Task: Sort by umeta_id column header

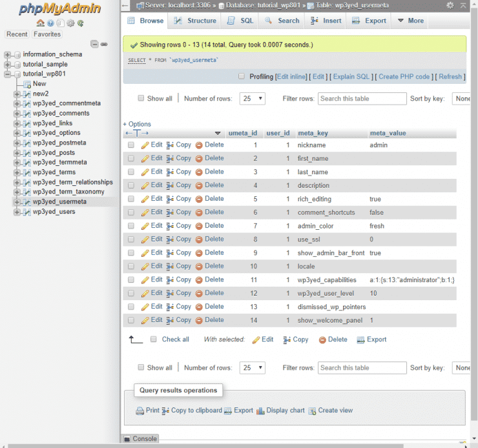Action: pos(243,133)
